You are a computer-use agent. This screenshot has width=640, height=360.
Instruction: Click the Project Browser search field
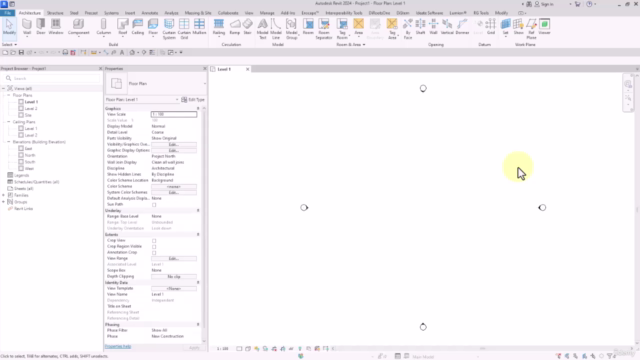click(52, 78)
